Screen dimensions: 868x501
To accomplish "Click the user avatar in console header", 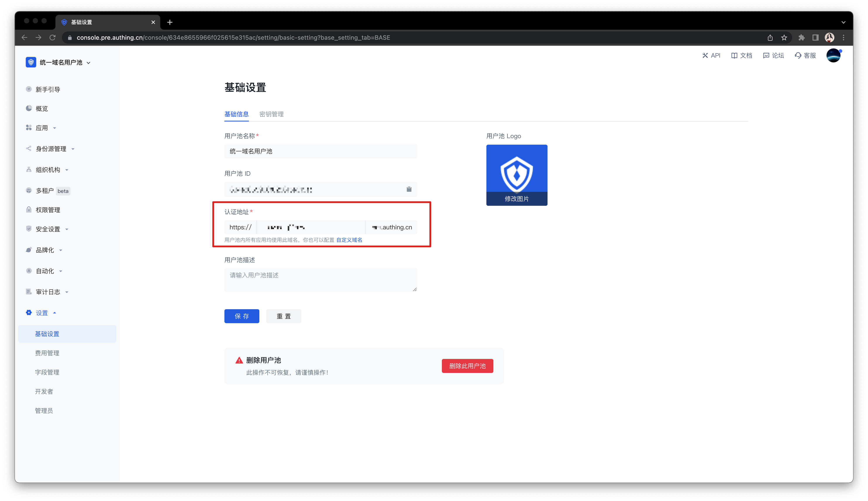I will tap(833, 55).
